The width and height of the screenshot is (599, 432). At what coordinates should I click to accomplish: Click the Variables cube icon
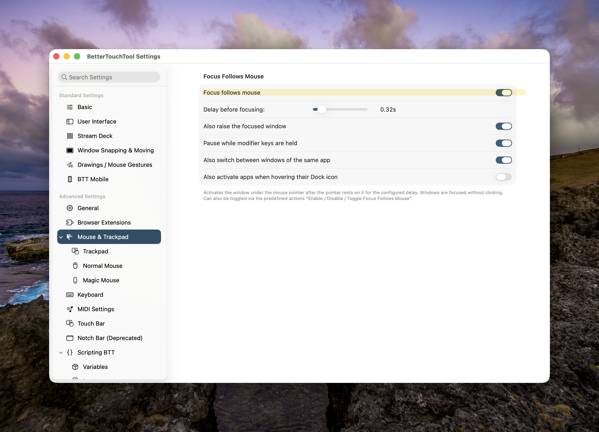[75, 367]
